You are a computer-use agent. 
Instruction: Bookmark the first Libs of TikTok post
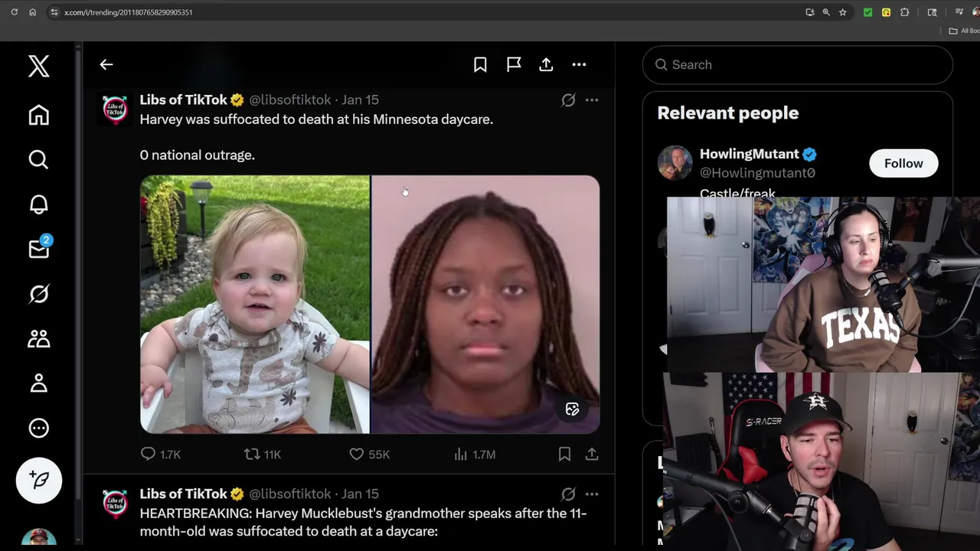(564, 455)
